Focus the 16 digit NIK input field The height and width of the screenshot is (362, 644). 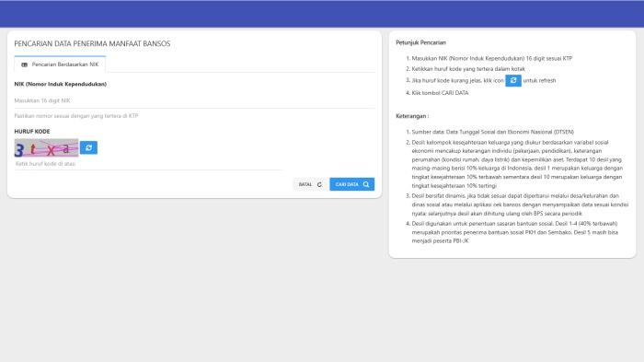[x=194, y=100]
